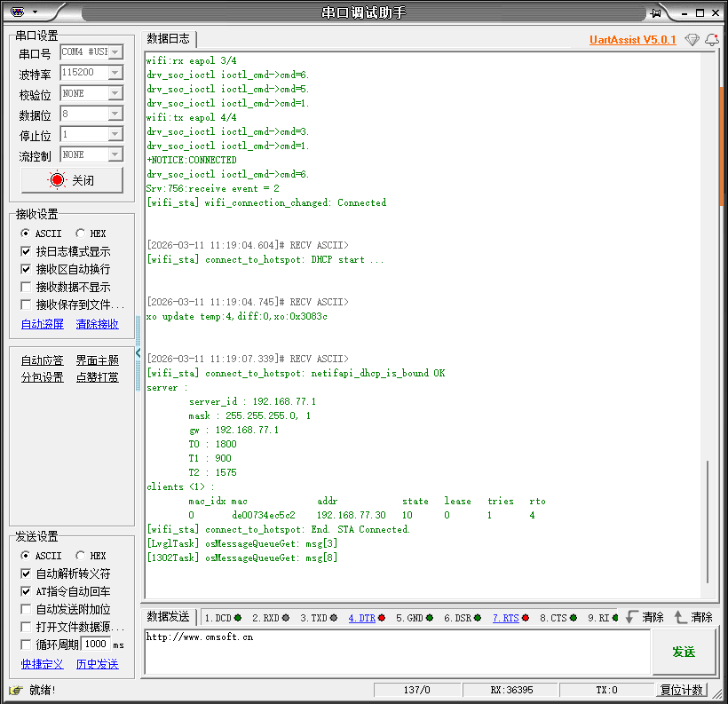Open the 串口号 COM4 dropdown
728x704 pixels.
115,52
